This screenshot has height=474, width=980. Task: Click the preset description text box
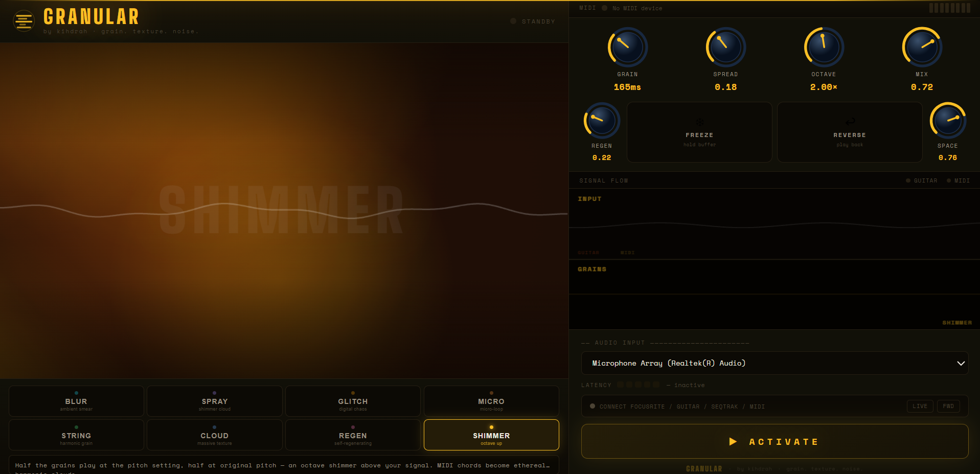284,465
